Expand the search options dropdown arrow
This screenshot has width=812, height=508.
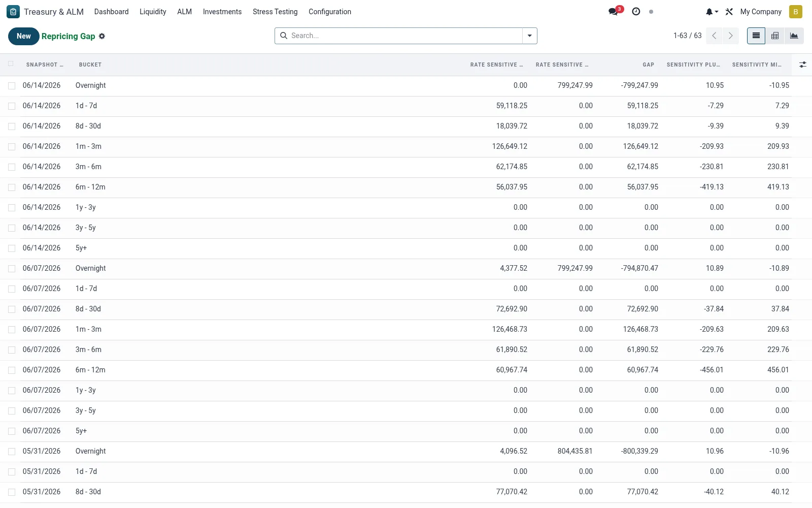(x=530, y=36)
